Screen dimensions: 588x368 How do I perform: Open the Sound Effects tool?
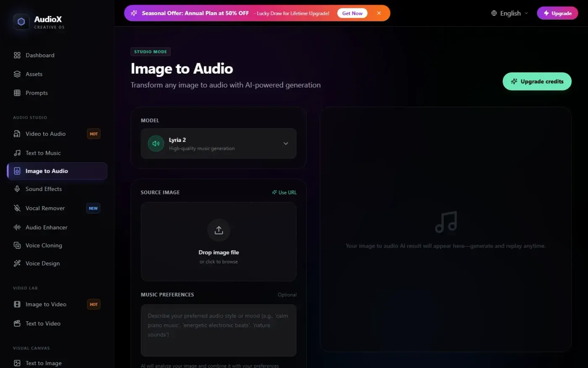coord(57,189)
